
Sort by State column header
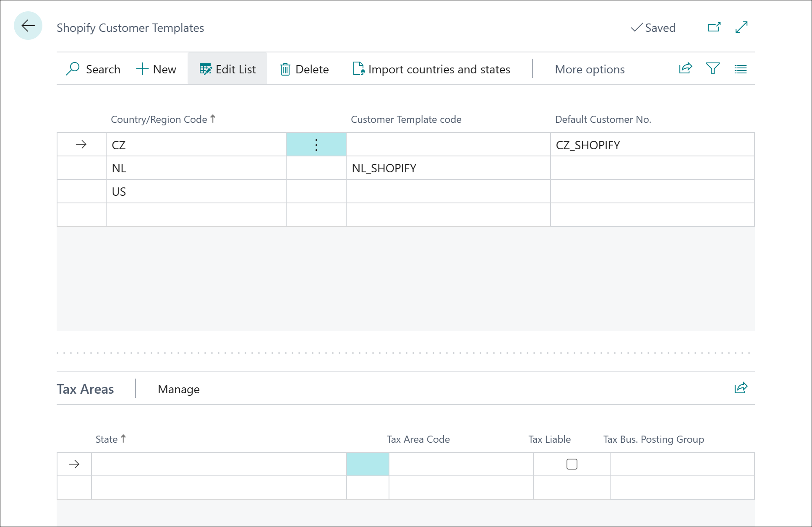click(x=111, y=439)
